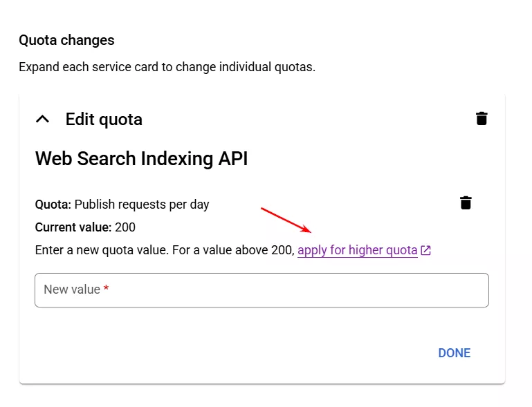This screenshot has width=532, height=407.
Task: Click the external link icon beside the quota link
Action: (426, 250)
